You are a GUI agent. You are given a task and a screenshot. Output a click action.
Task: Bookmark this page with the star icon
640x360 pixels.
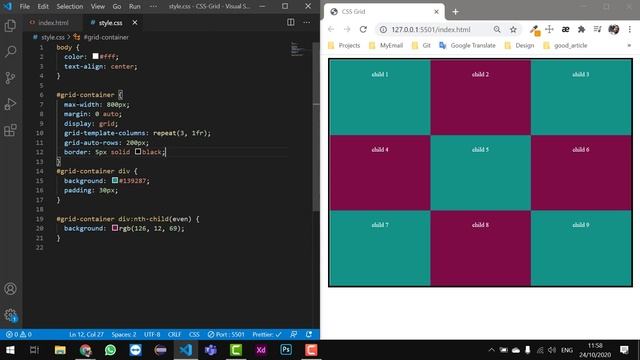point(513,29)
